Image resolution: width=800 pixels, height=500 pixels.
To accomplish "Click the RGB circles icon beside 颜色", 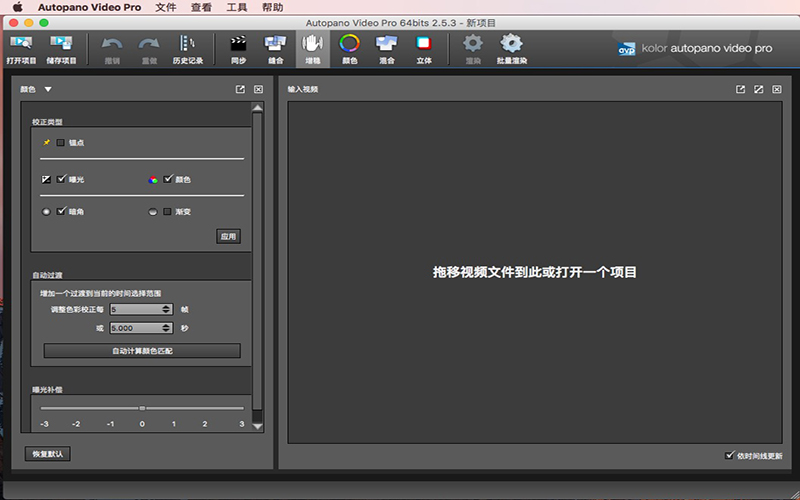I will (x=153, y=180).
